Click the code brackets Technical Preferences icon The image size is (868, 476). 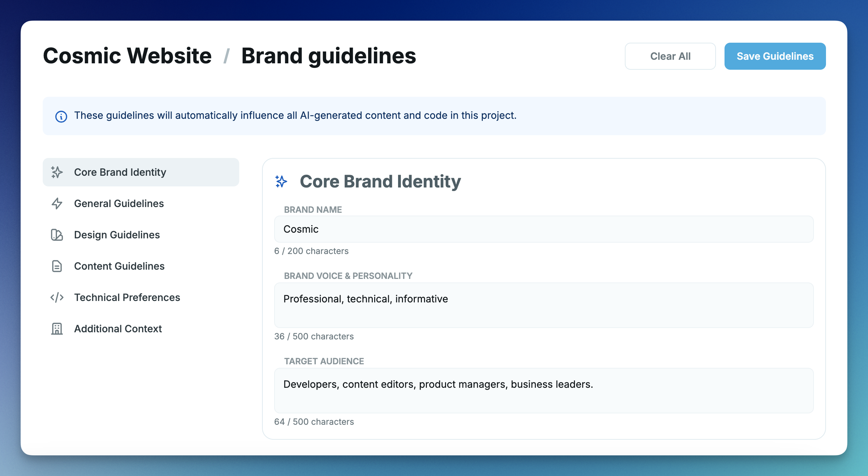57,297
